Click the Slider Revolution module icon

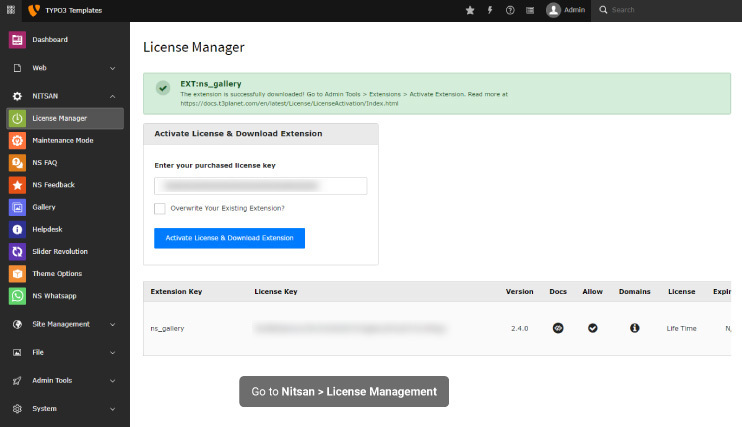point(18,252)
